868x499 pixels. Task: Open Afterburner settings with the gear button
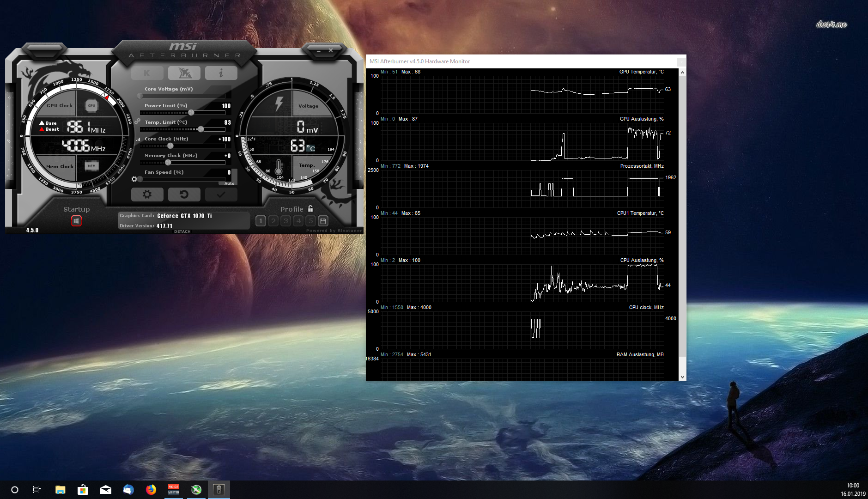(x=147, y=195)
